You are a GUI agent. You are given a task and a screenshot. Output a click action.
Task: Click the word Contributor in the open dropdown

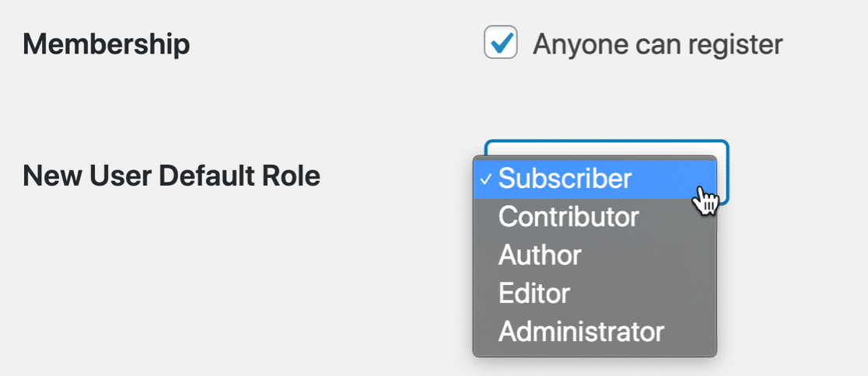568,217
